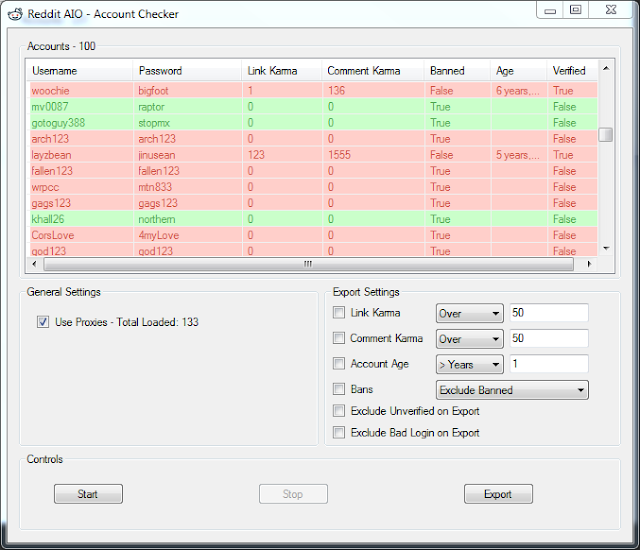Click the comment karma cell 1555
This screenshot has width=640, height=550.
click(x=373, y=155)
